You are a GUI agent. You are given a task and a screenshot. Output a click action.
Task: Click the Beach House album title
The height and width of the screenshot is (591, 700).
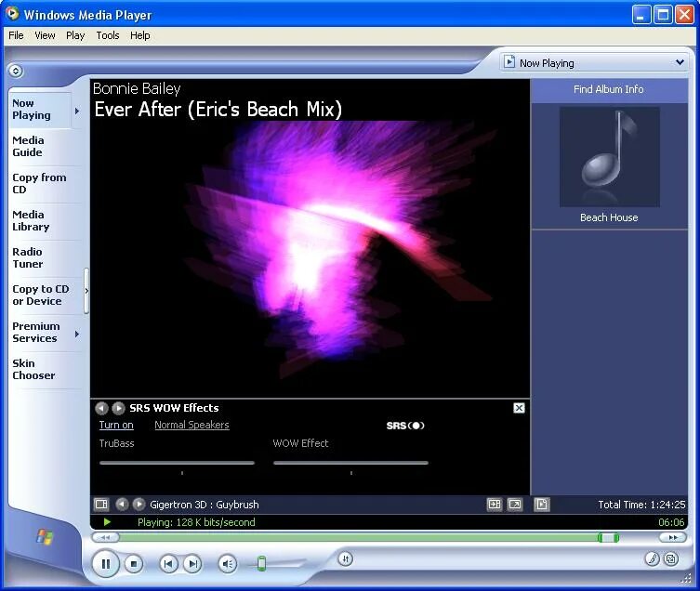[609, 217]
